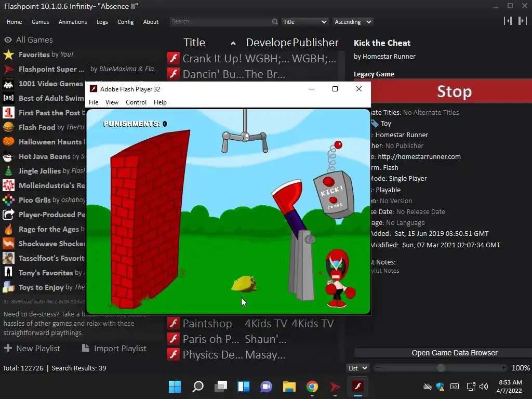Click the Toys to Enjoy blocks icon
Image resolution: width=532 pixels, height=399 pixels.
pos(8,287)
